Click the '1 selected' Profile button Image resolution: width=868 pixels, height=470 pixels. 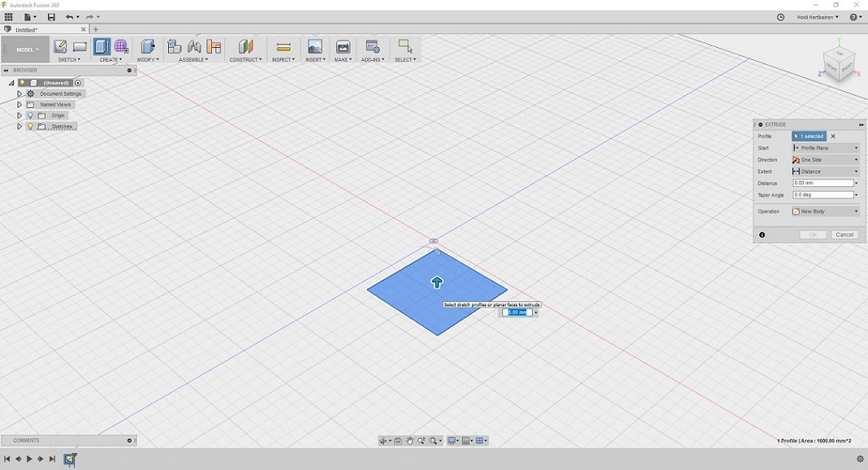(809, 136)
